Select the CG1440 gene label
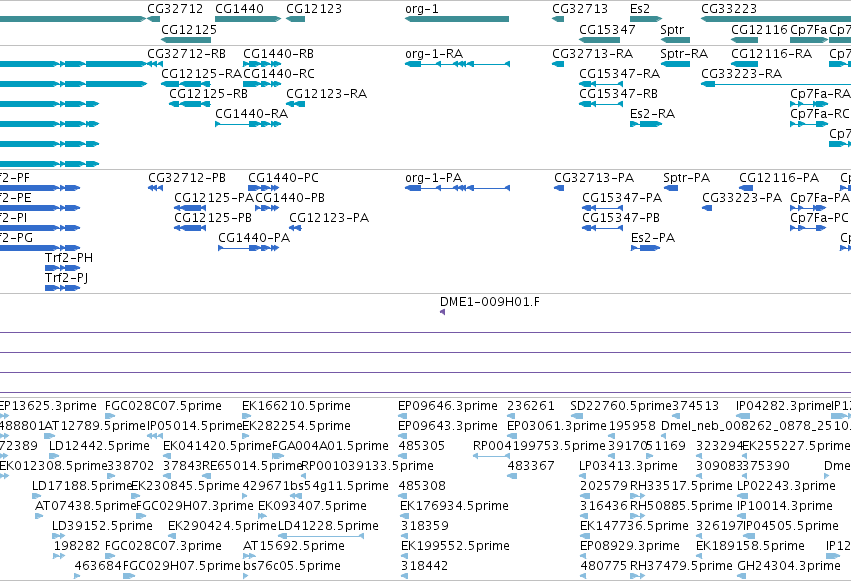Viewport: 851px width, 581px height. [239, 9]
